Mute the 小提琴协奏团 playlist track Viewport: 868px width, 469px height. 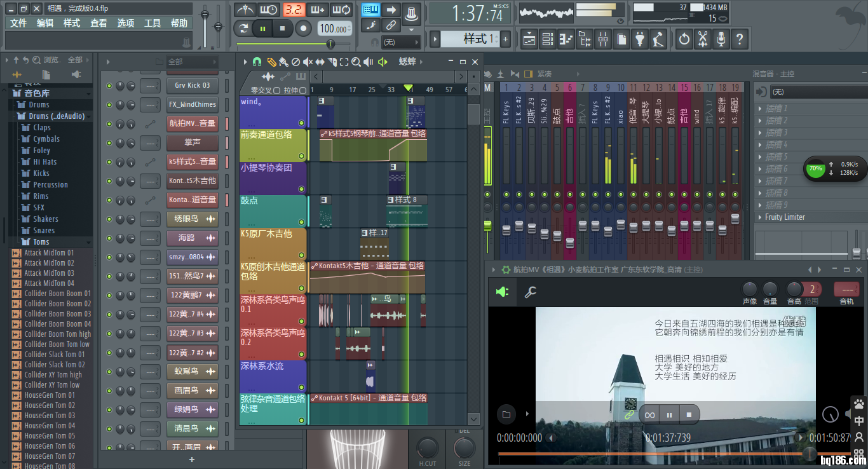point(302,189)
